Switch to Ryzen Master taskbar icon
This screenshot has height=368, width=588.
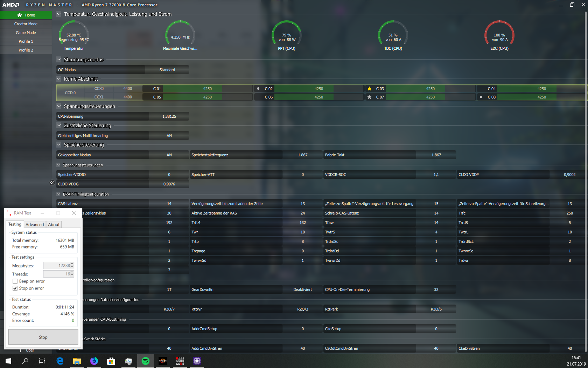[x=163, y=361]
